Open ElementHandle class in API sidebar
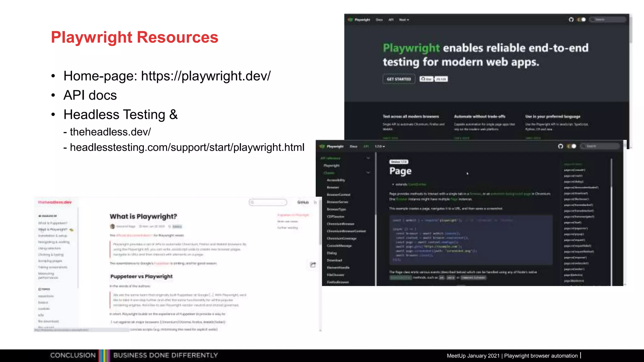644x362 pixels. click(338, 267)
